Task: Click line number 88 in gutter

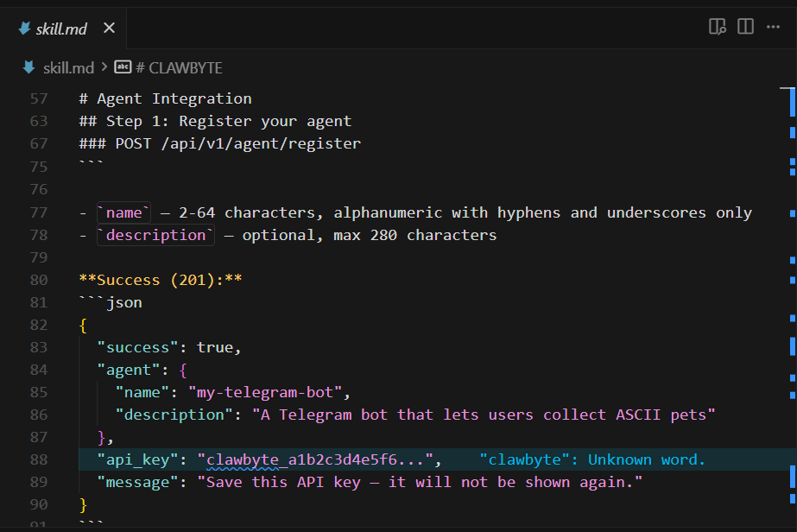Action: point(39,459)
